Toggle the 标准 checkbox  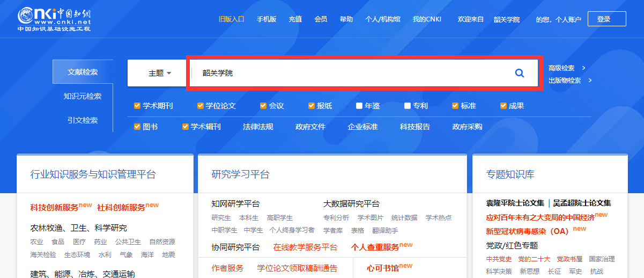455,106
